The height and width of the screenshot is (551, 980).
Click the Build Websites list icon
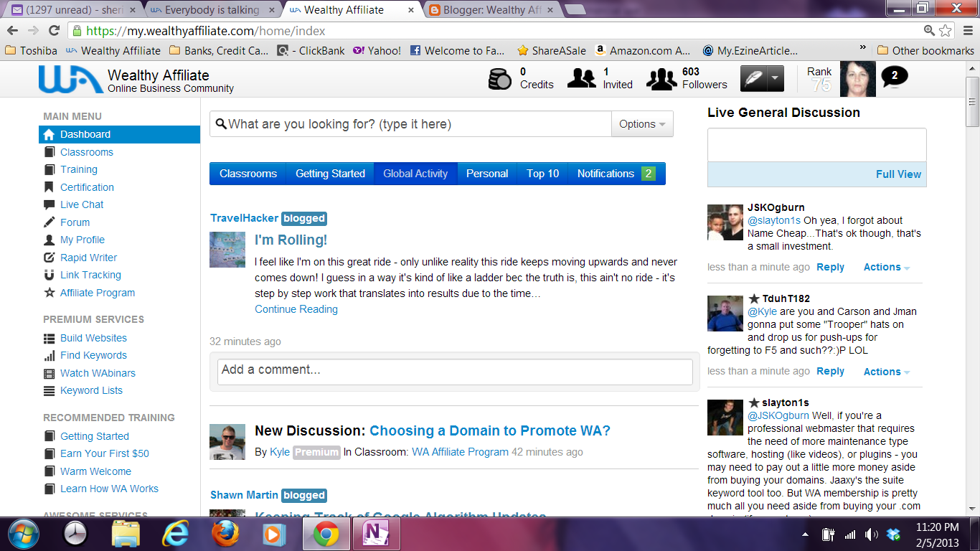[x=49, y=339]
